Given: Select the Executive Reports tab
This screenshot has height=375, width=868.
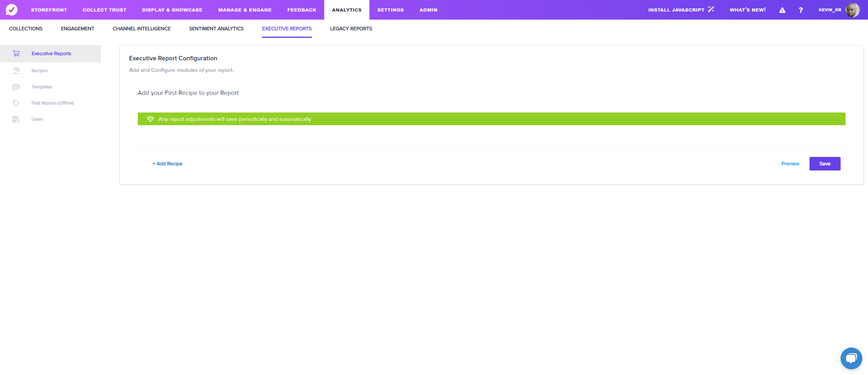Looking at the screenshot, I should 286,29.
